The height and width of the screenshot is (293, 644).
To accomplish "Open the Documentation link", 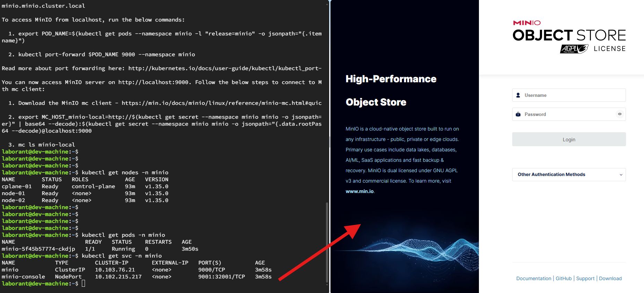I will click(x=533, y=278).
